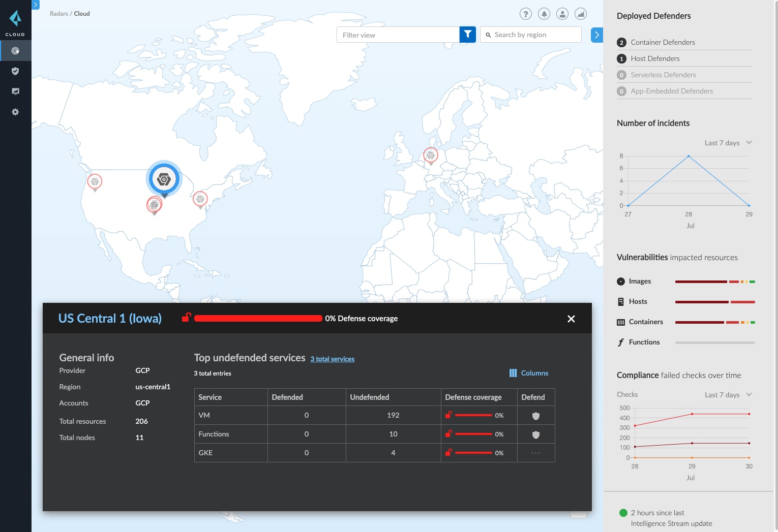The image size is (778, 532).
Task: Click the Radars breadcrumb link
Action: click(58, 14)
